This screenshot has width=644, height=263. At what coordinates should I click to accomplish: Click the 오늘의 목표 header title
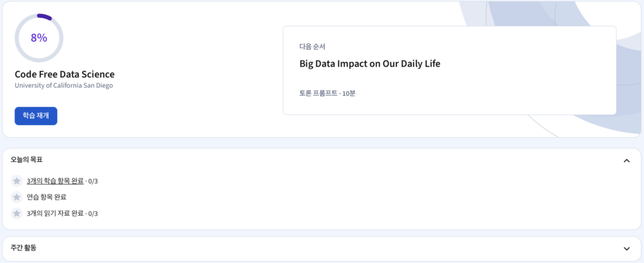[26, 160]
